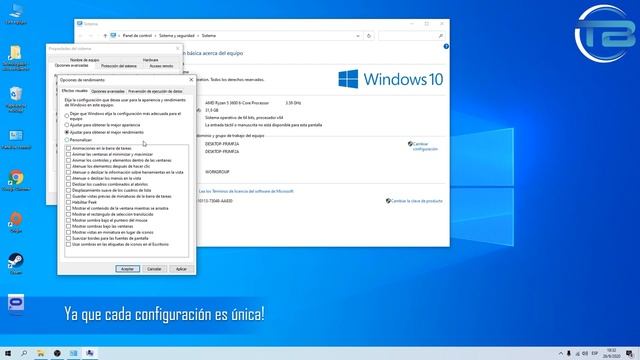This screenshot has height=360, width=640.
Task: Expand the breadcrumb arrow after 'Panel de control'
Action: click(155, 36)
